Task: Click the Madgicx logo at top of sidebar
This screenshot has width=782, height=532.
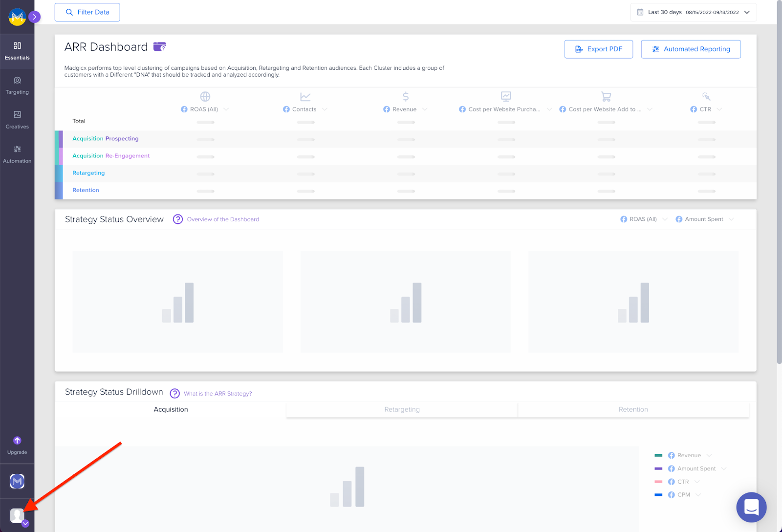Action: [17, 16]
